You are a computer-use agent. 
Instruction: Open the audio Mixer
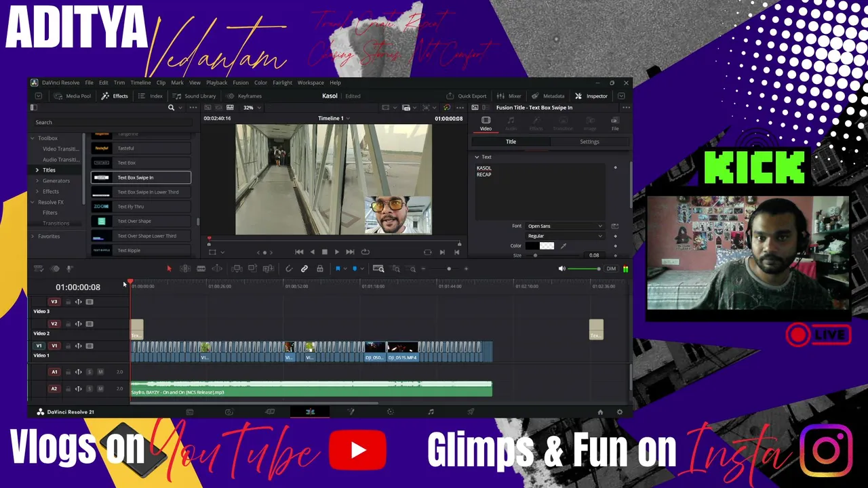pos(509,96)
